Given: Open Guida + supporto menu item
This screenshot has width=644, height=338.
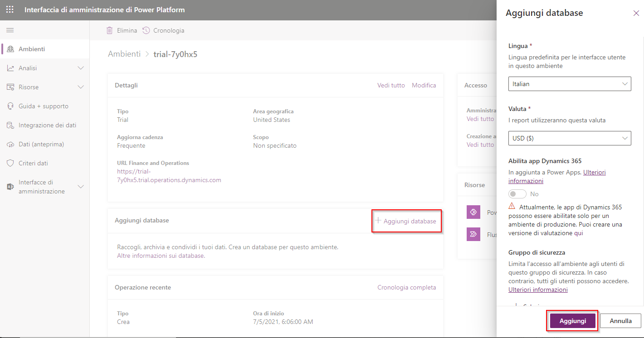Looking at the screenshot, I should (x=44, y=106).
